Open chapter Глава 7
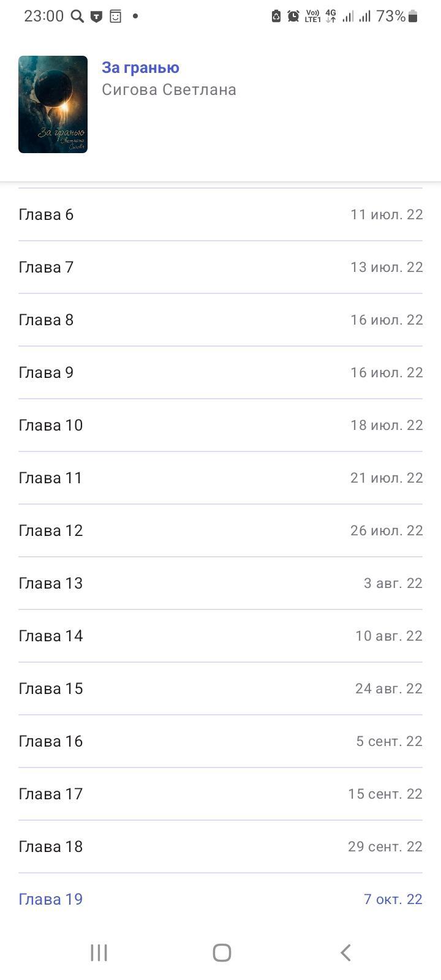Screen dimensions: 441x980 [x=46, y=267]
